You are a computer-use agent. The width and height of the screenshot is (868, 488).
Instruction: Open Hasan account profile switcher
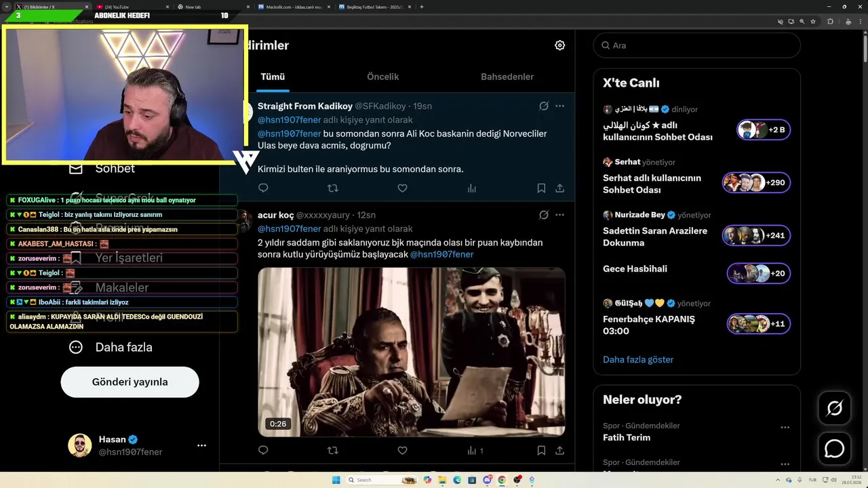point(138,445)
